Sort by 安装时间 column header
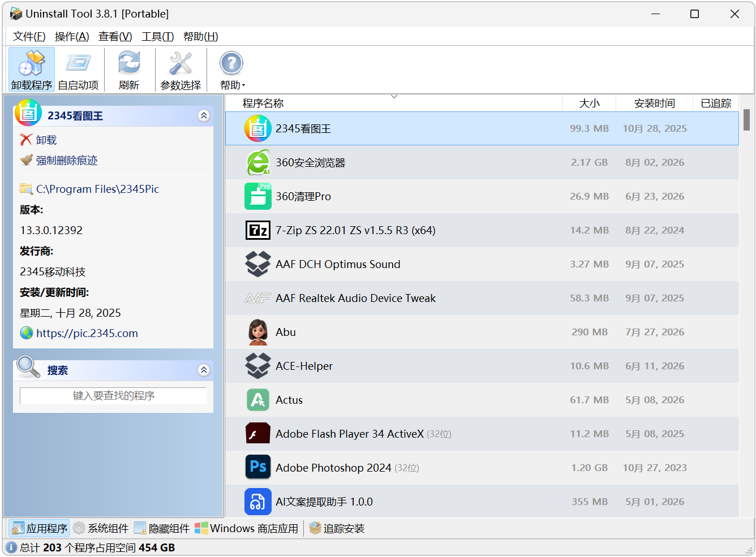 tap(655, 103)
